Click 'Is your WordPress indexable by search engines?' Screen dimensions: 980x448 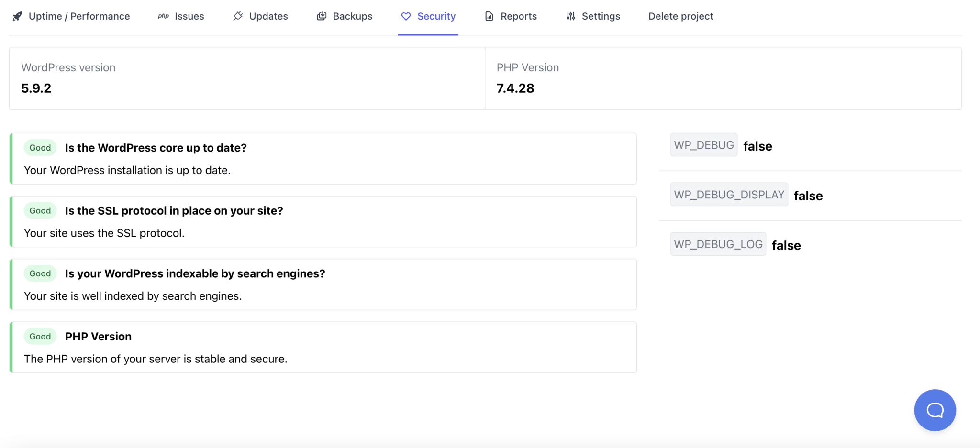pyautogui.click(x=195, y=273)
